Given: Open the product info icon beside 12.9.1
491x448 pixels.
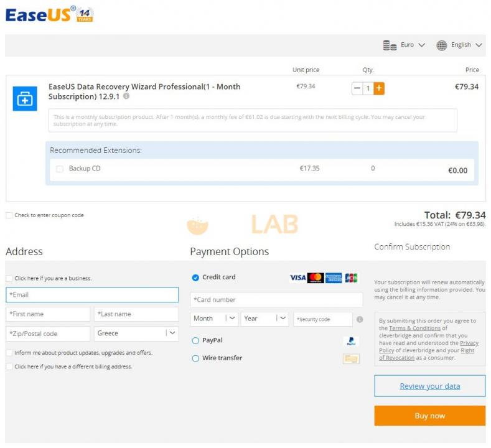Looking at the screenshot, I should coord(126,96).
